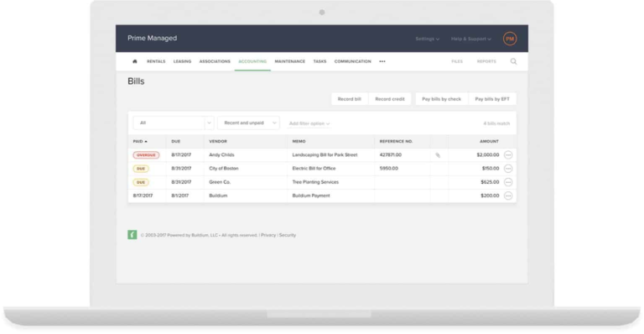
Task: Open attachment paperclip on Andy Childs bill
Action: (438, 155)
